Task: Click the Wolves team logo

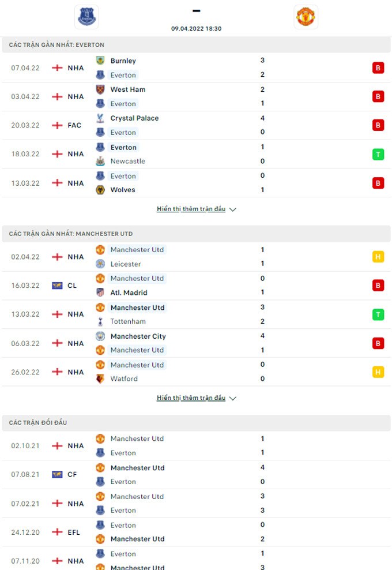Action: coord(100,190)
